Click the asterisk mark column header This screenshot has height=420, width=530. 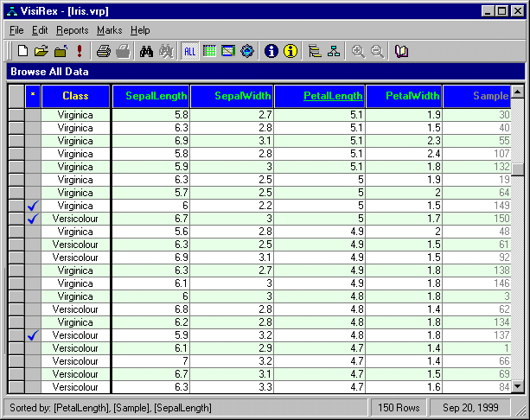(x=33, y=96)
